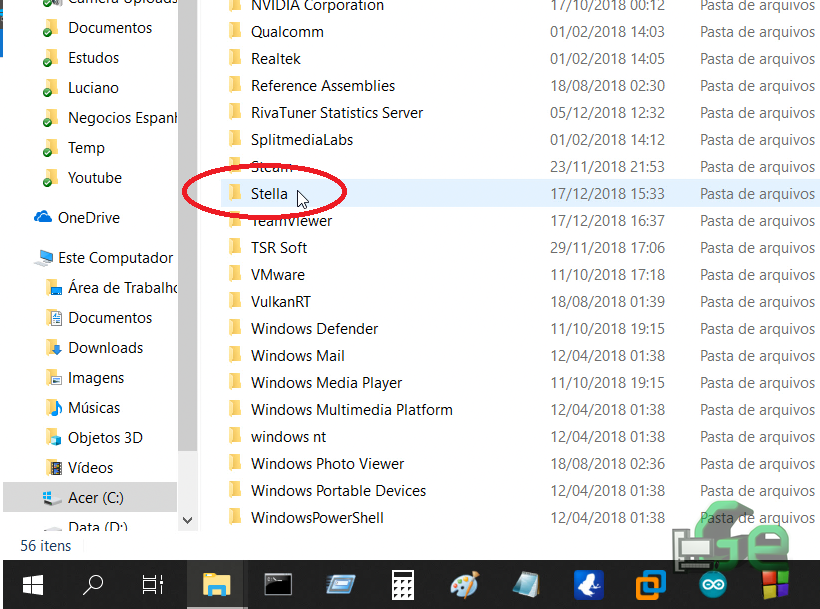
Task: Click the 56 itens status text
Action: 45,546
